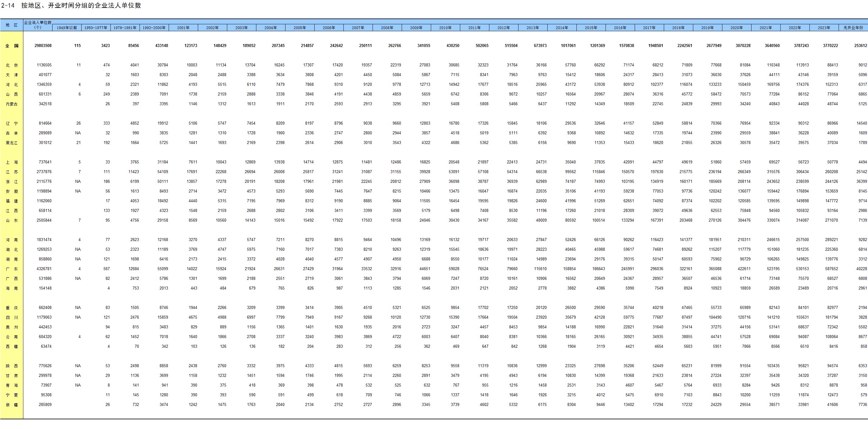Click the national total cell 29803508
868x429 pixels.
click(43, 45)
